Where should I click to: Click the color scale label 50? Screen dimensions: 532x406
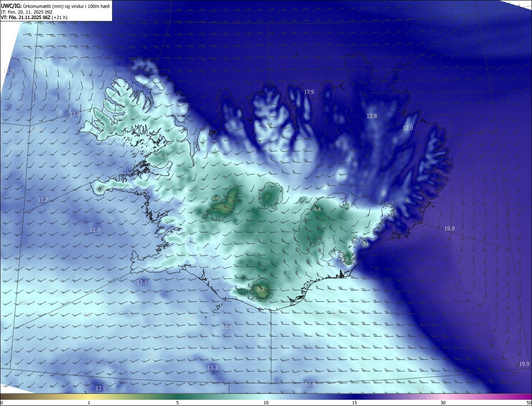pos(529,403)
